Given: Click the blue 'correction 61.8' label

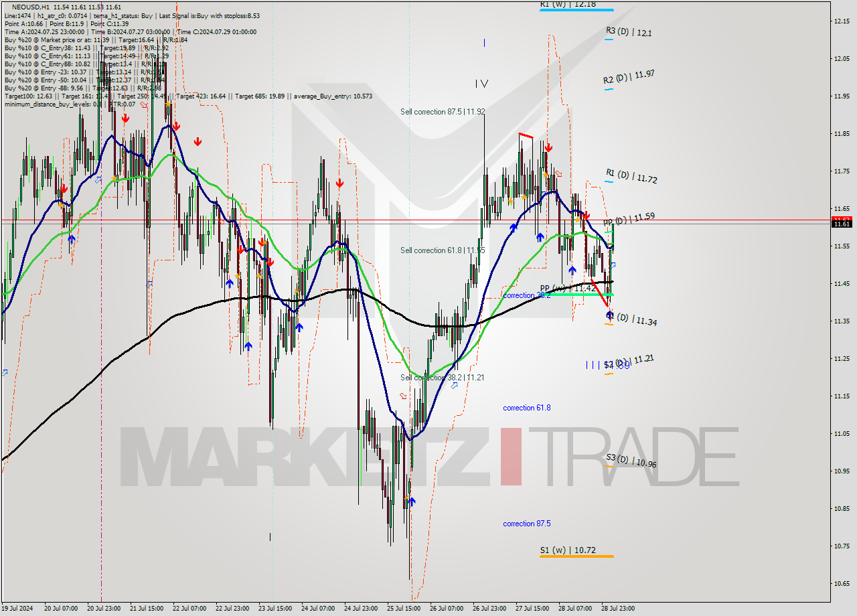Looking at the screenshot, I should (527, 408).
